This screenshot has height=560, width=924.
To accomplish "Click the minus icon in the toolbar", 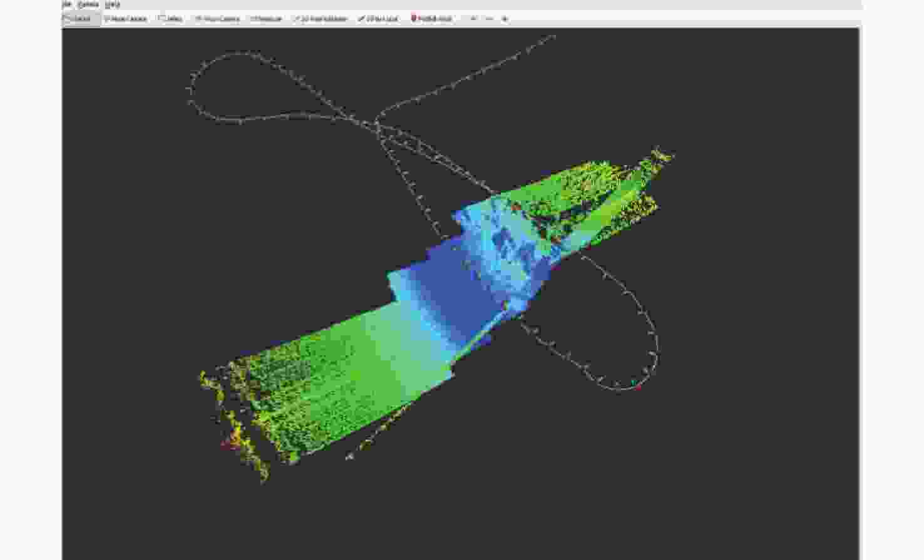I will 489,19.
